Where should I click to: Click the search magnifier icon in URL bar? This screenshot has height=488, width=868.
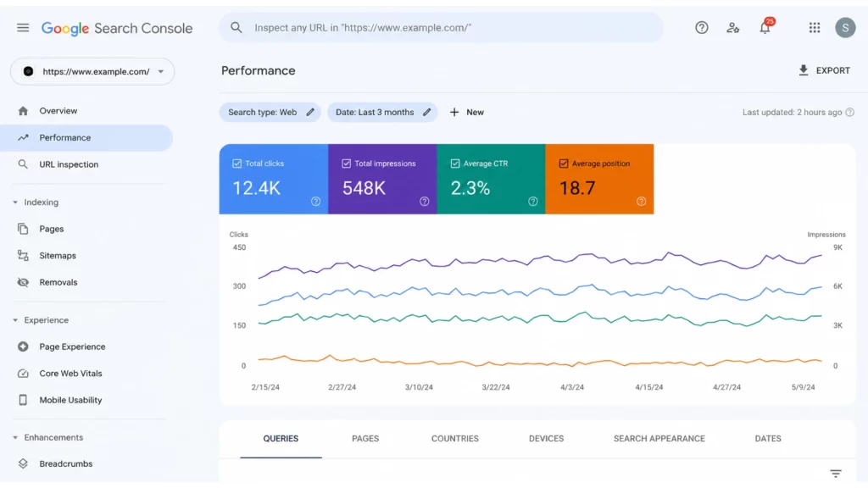tap(236, 28)
